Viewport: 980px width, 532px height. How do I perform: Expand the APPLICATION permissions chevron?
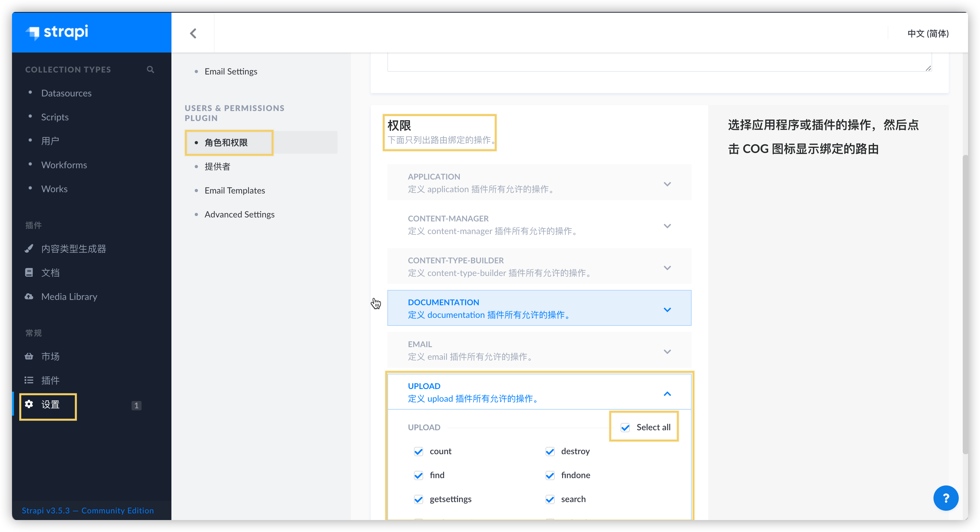(x=667, y=184)
